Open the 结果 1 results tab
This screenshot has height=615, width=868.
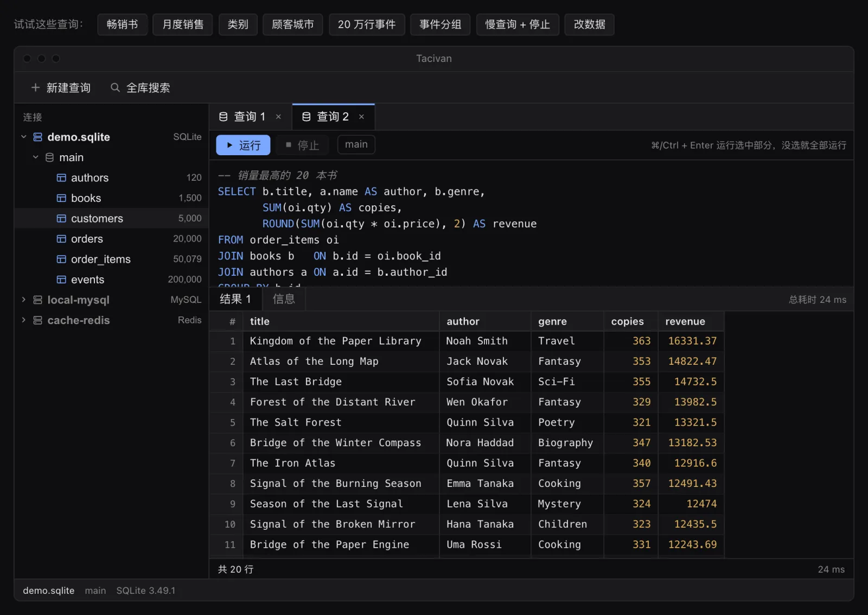click(x=235, y=299)
